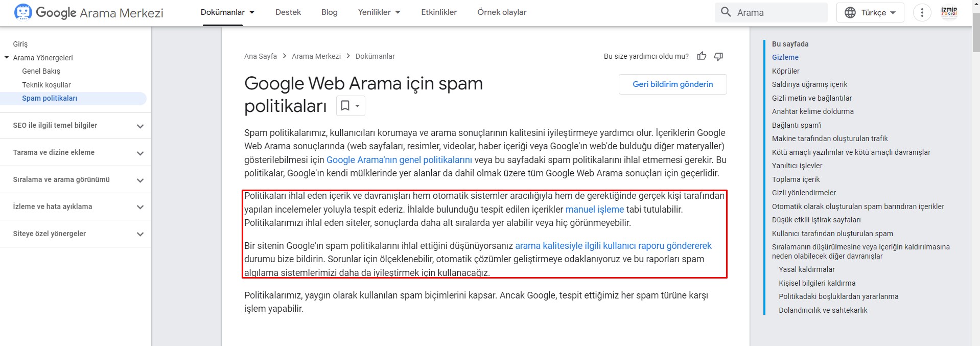This screenshot has width=980, height=346.
Task: Bookmark this page with the bookmark icon
Action: click(345, 106)
